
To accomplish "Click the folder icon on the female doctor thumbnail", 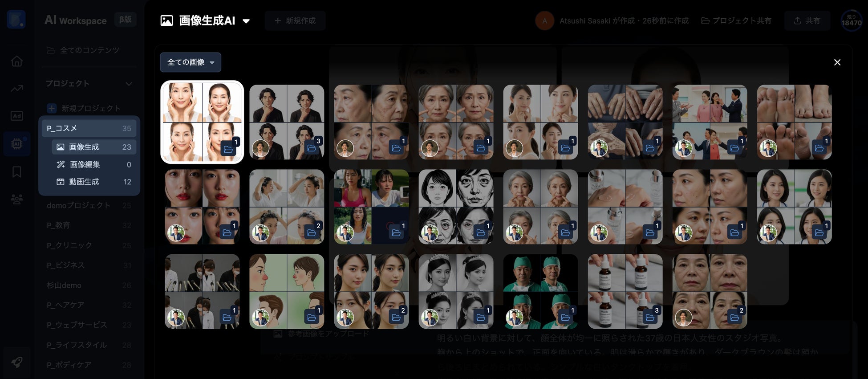I will click(819, 232).
